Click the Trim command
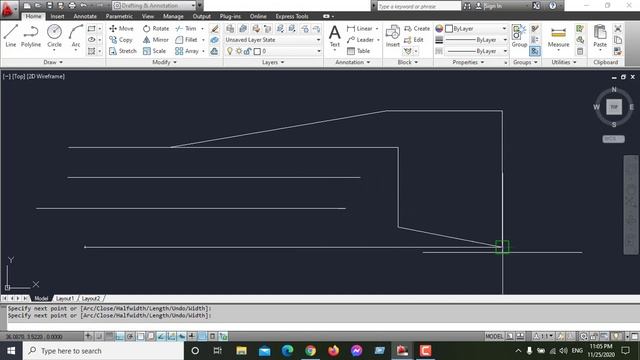 (186, 29)
